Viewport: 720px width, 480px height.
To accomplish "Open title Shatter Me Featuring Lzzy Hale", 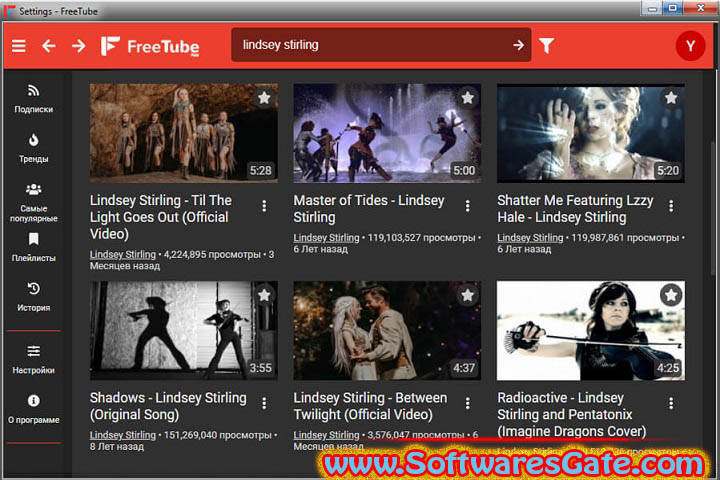I will coord(575,209).
